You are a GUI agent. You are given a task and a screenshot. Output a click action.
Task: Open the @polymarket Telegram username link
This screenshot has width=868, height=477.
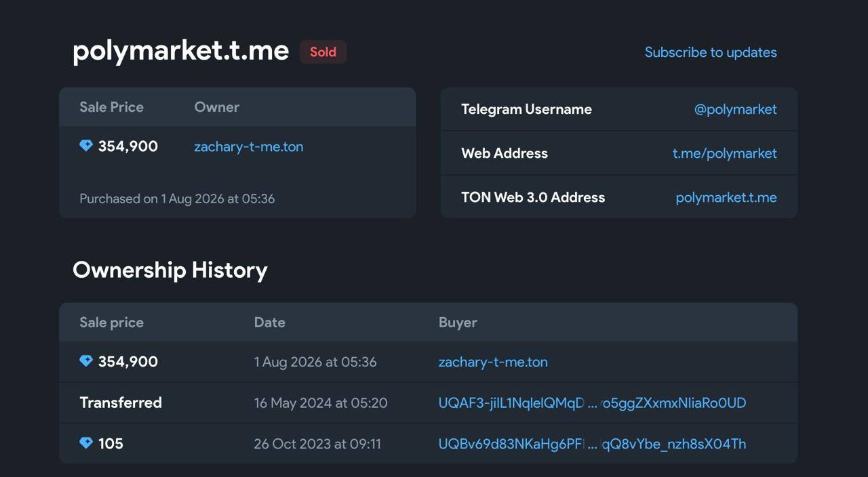[x=736, y=109]
